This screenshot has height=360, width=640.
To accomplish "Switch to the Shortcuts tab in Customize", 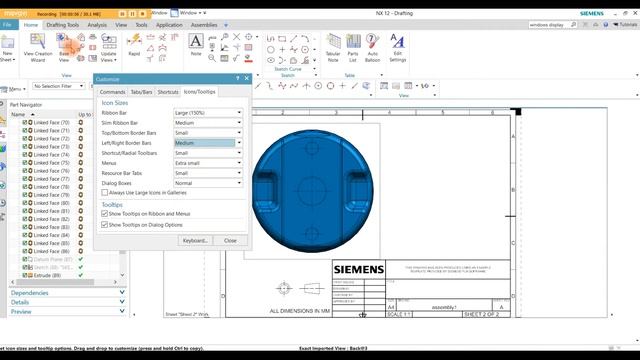I will click(168, 92).
